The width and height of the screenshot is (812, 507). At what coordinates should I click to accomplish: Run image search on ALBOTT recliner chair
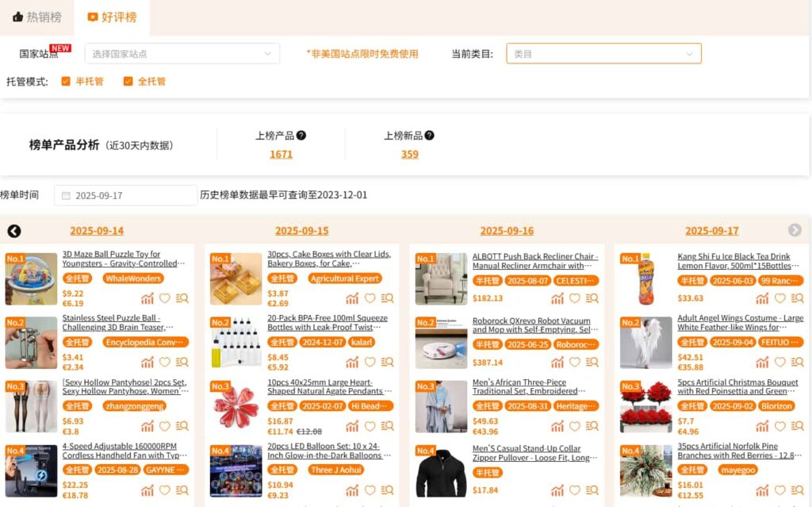[592, 298]
